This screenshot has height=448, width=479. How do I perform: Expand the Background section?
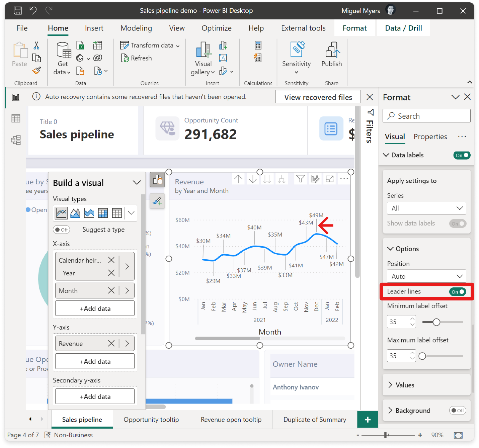(390, 411)
